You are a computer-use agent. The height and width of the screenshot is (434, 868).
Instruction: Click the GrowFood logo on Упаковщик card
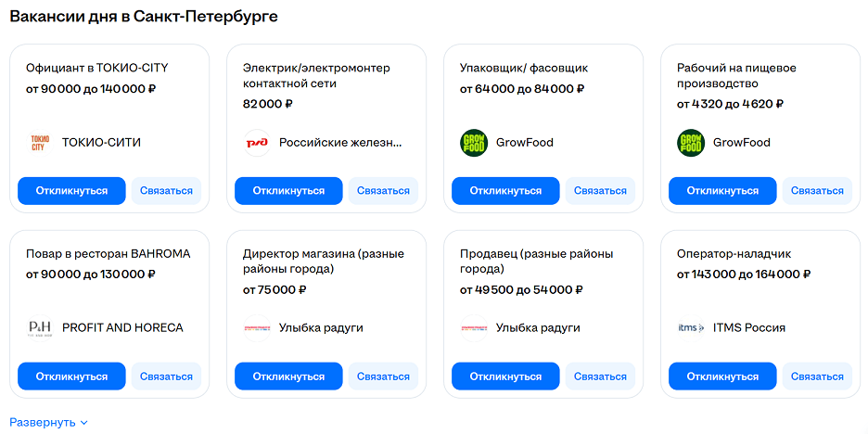click(x=473, y=143)
